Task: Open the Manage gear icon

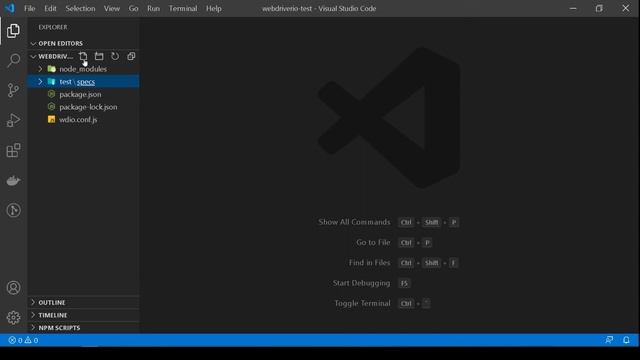Action: tap(13, 318)
